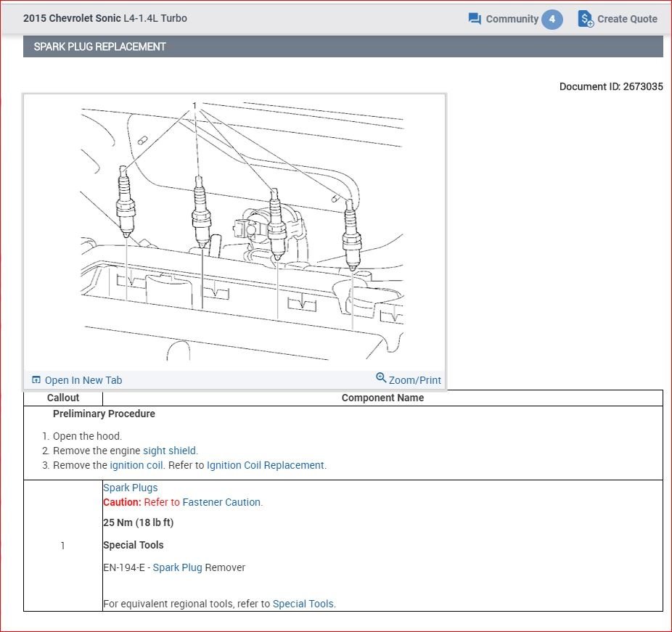Click the Zoom/Print magnifier icon
This screenshot has width=672, height=632.
click(380, 377)
